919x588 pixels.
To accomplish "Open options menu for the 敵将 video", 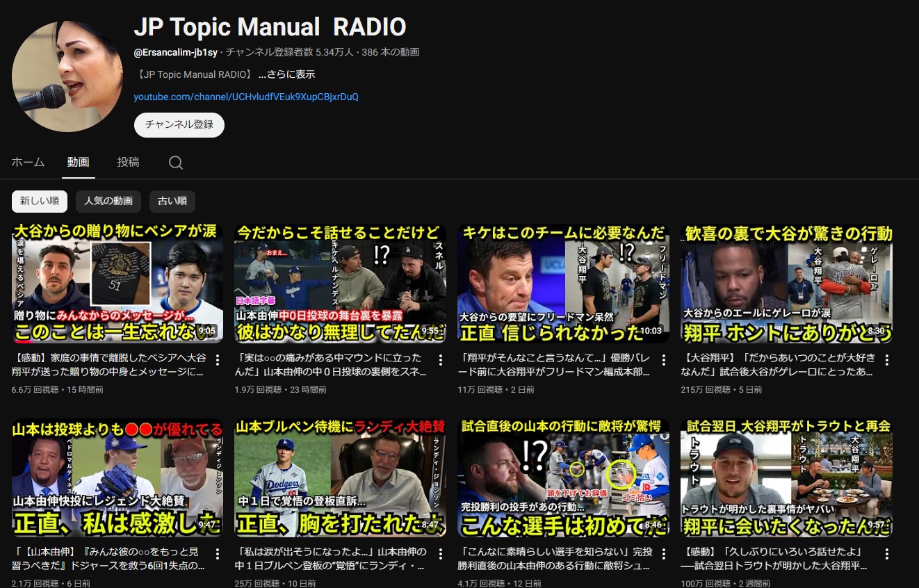I will (x=664, y=554).
